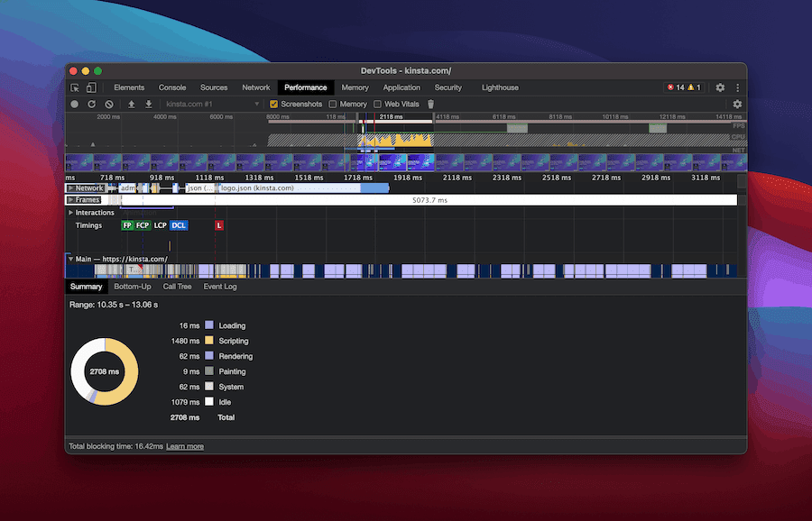Open DevTools settings gear
The image size is (812, 521).
point(719,87)
